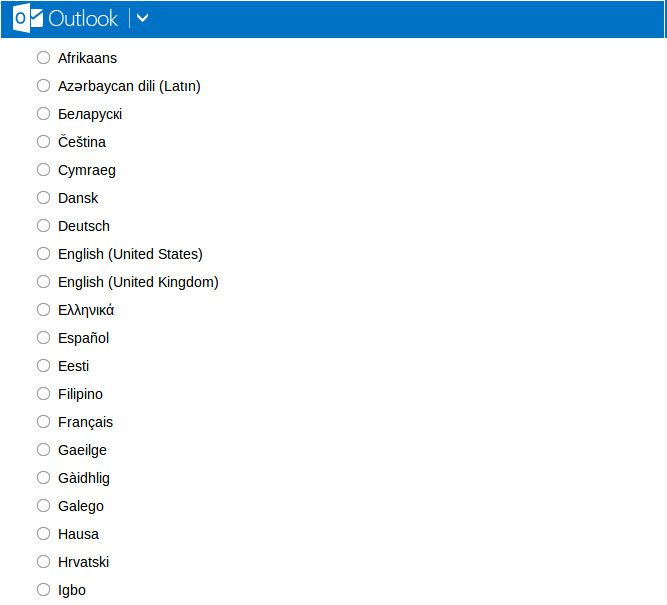
Task: Pick the Gàidhlig radio button
Action: (x=43, y=478)
